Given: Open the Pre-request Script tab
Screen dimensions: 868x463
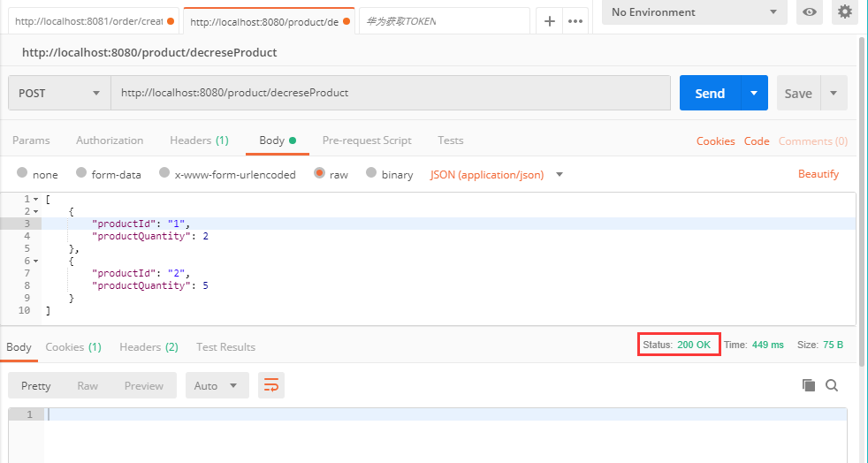Looking at the screenshot, I should (367, 140).
